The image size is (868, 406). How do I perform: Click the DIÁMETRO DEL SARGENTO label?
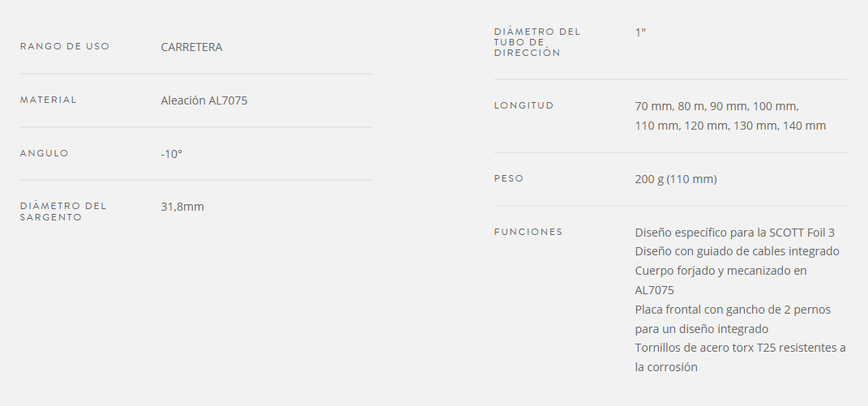point(63,212)
